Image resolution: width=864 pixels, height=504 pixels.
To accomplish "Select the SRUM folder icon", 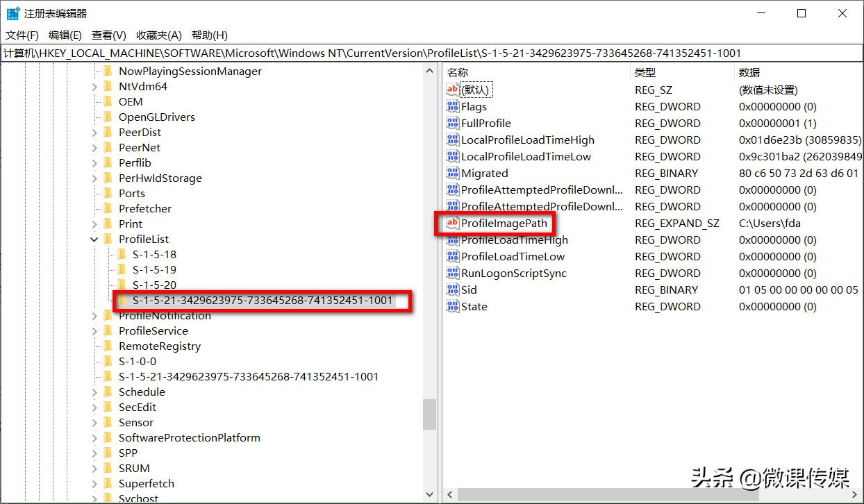I will pyautogui.click(x=108, y=468).
